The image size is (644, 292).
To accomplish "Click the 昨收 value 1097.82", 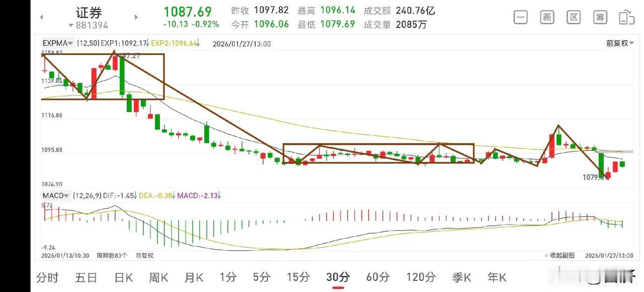I will pyautogui.click(x=271, y=10).
